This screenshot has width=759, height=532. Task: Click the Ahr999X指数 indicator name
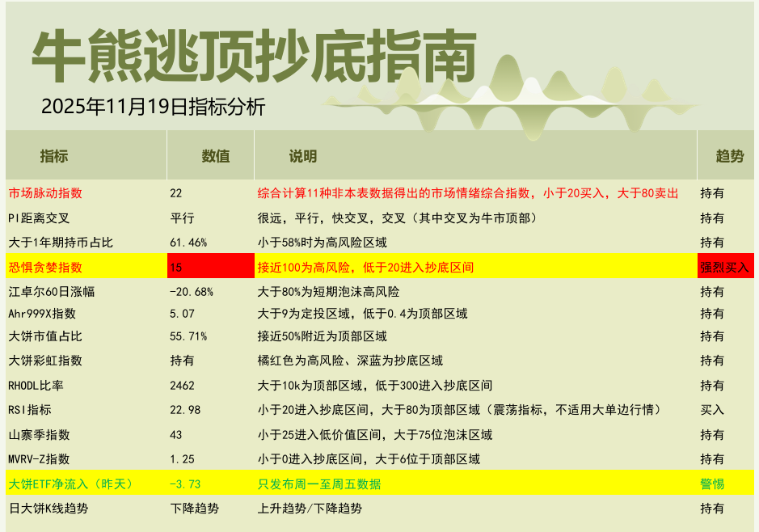tap(42, 313)
